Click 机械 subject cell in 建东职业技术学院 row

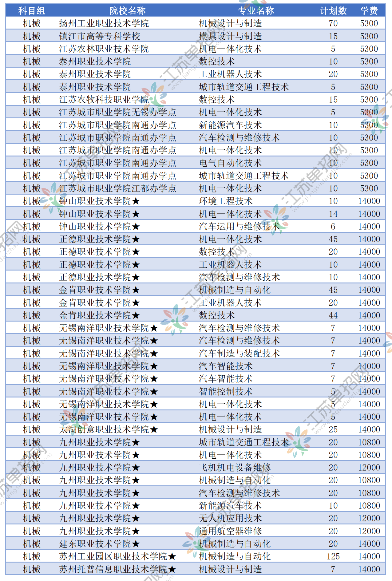tap(32, 544)
